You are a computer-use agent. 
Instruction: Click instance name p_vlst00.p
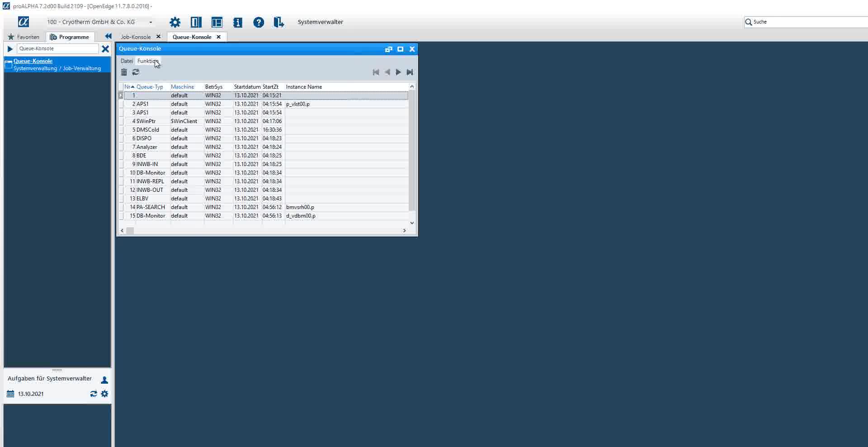click(298, 104)
